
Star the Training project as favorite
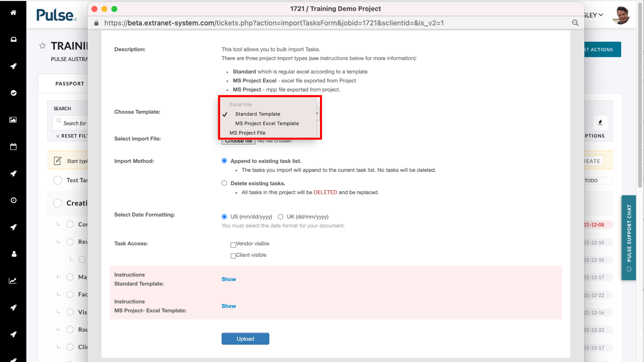[42, 46]
